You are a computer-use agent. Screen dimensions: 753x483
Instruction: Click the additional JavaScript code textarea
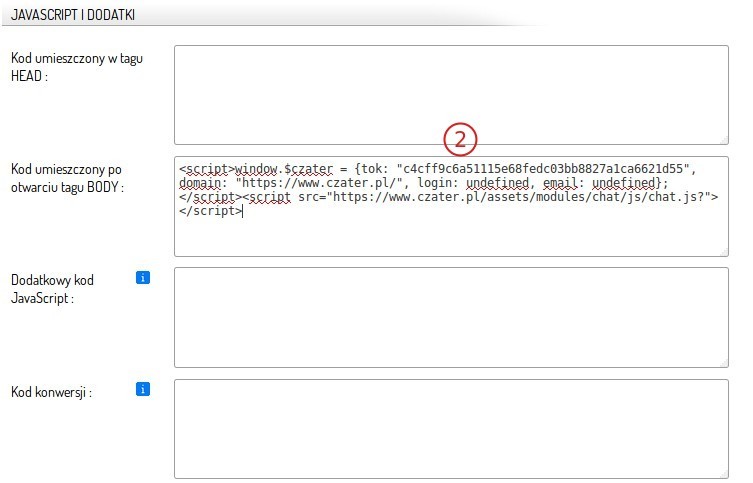tap(451, 317)
